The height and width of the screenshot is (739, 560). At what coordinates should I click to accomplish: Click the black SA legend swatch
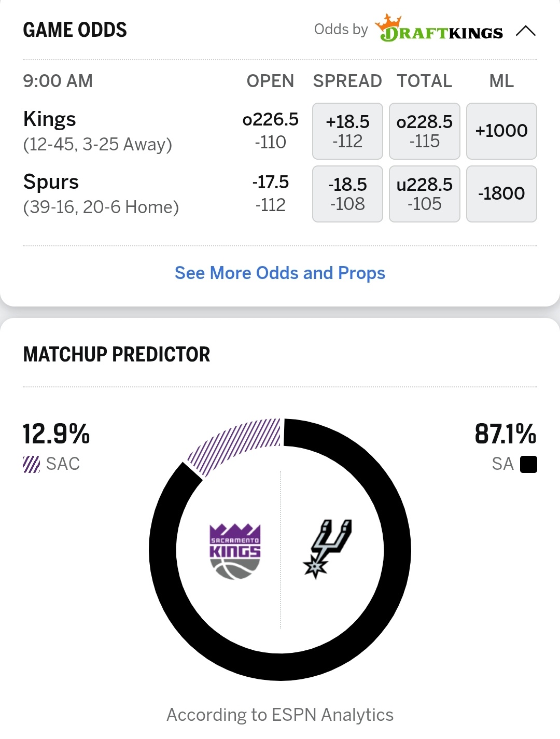point(528,464)
